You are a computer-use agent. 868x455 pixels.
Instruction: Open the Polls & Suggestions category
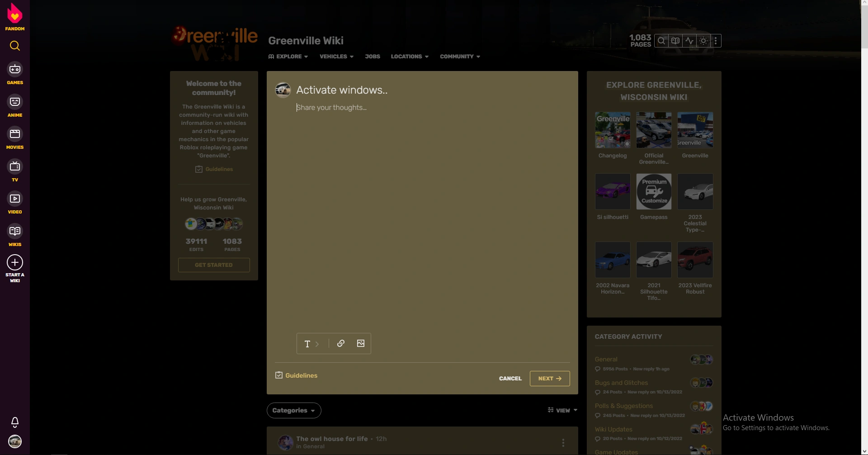[x=623, y=406]
